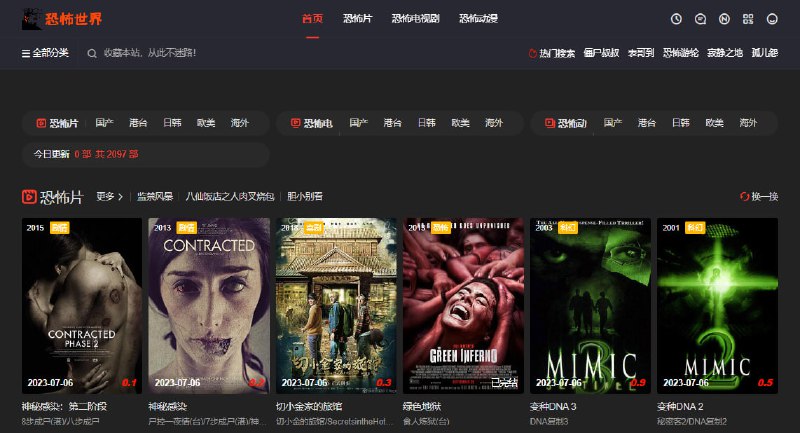Open the 恐怖片 category pill label
The height and width of the screenshot is (433, 800).
pyautogui.click(x=57, y=123)
